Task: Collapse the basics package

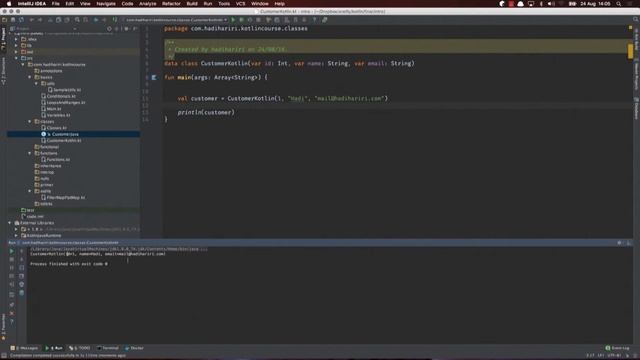Action: [x=30, y=77]
